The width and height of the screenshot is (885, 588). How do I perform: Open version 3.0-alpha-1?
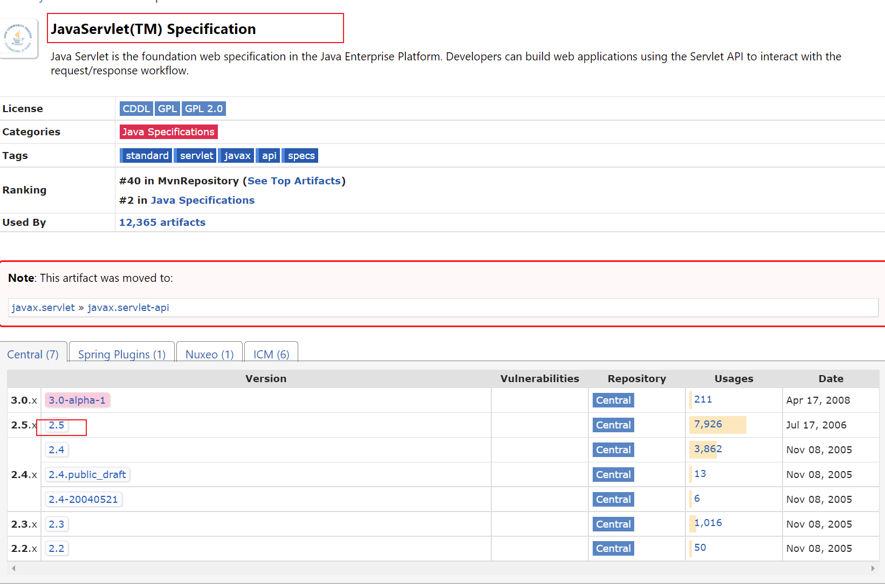pyautogui.click(x=77, y=400)
